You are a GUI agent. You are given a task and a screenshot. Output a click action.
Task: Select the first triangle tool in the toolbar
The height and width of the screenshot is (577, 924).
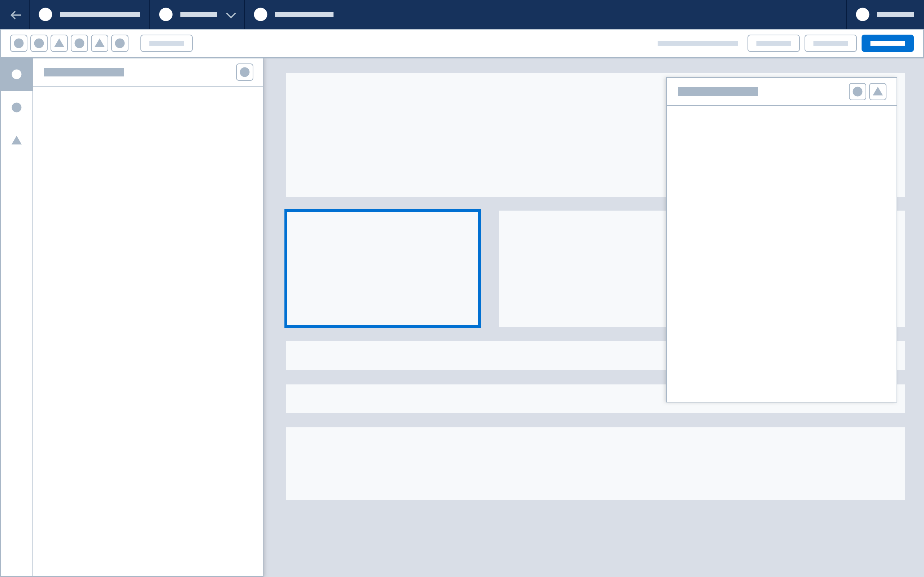(58, 43)
